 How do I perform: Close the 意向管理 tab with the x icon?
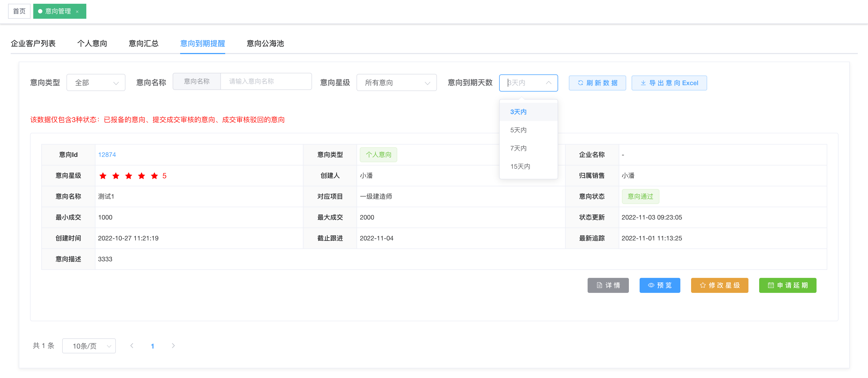[77, 12]
